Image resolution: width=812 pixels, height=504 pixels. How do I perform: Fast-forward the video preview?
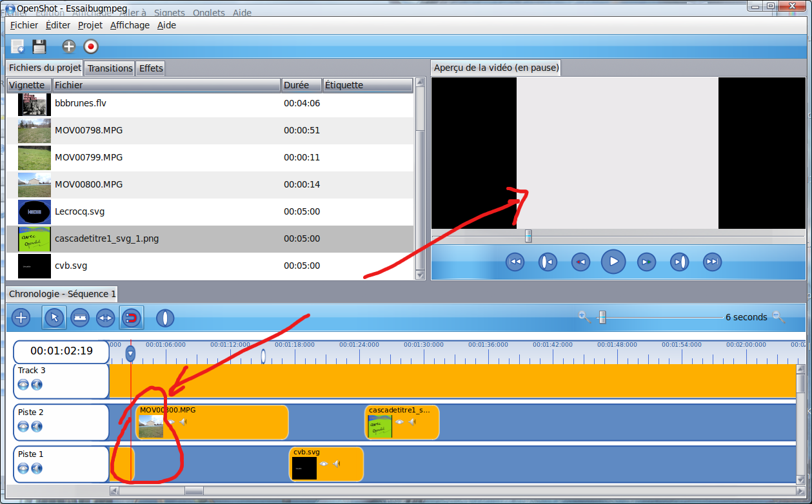[x=646, y=262]
